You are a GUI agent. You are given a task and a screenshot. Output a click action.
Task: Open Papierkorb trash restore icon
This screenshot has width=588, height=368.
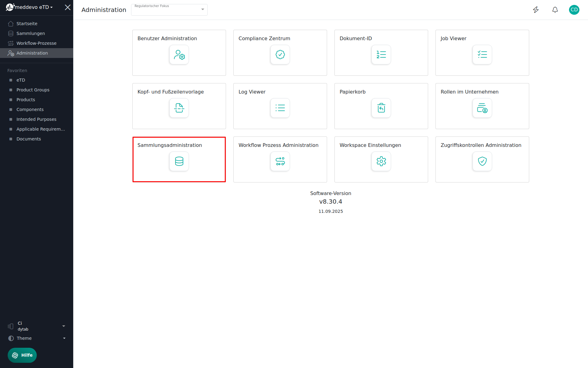click(x=381, y=108)
